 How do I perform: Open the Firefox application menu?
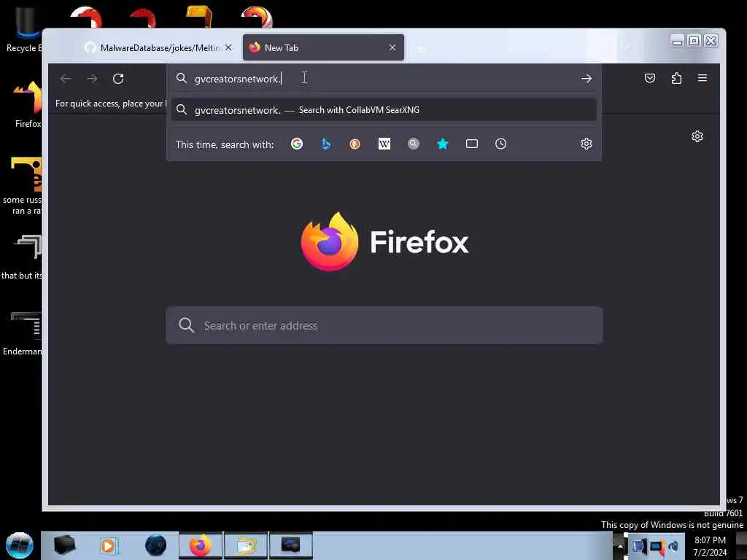point(703,77)
